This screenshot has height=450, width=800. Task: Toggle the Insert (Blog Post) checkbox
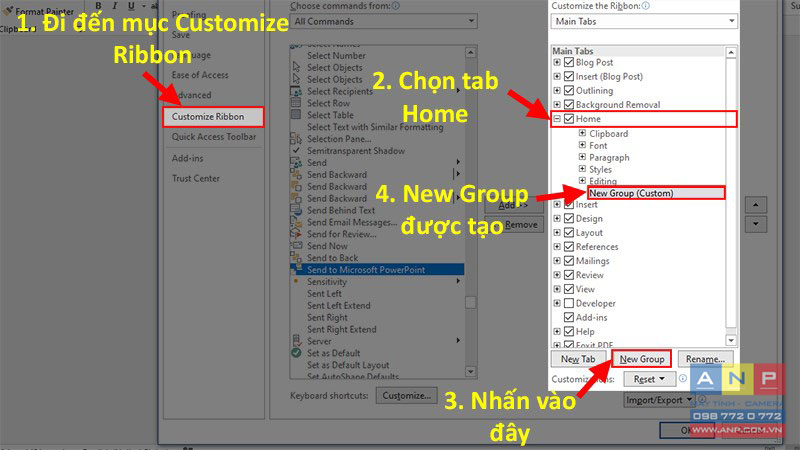[x=569, y=77]
